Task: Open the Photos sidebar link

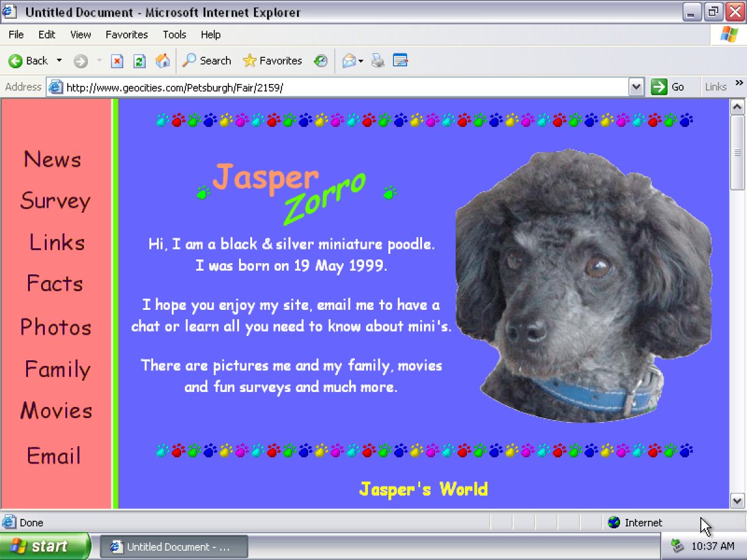Action: coord(55,327)
